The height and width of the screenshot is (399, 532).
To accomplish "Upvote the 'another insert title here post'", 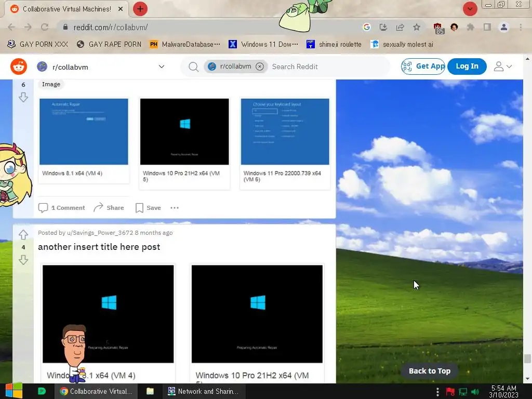I will 23,234.
